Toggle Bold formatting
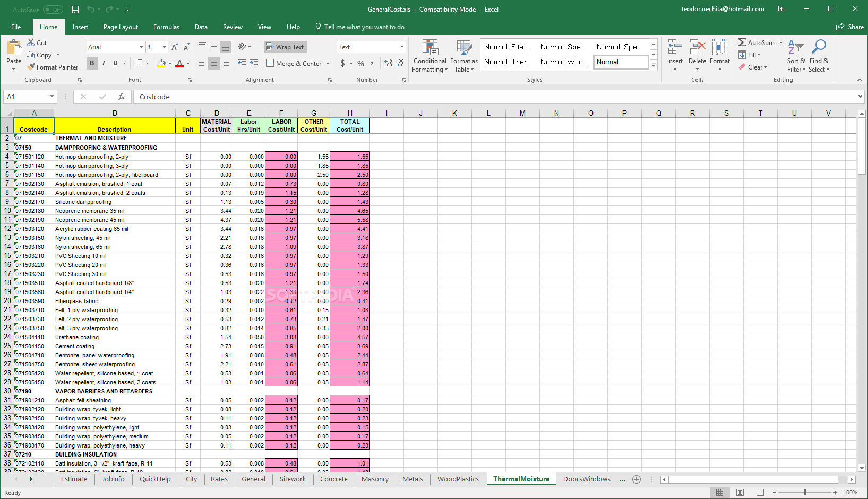The image size is (868, 499). (92, 63)
